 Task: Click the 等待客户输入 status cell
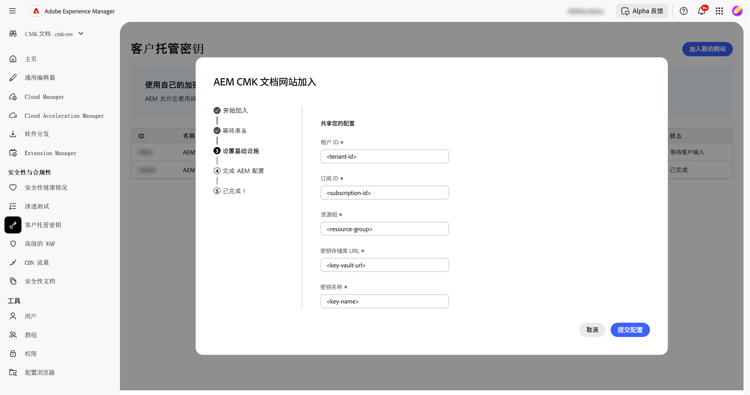coord(687,152)
